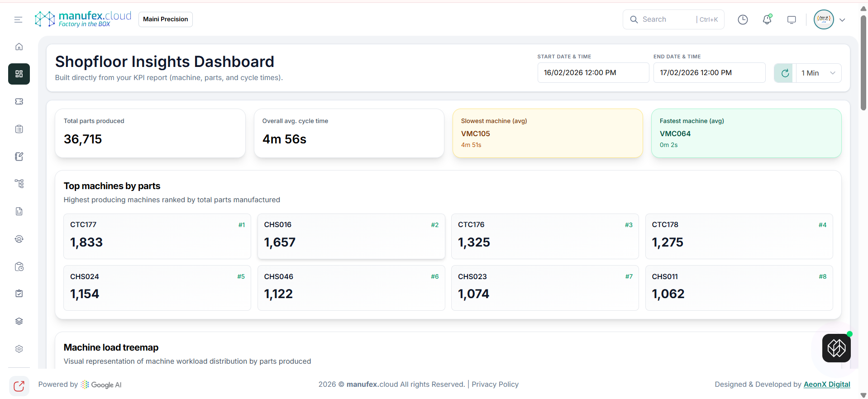Image resolution: width=868 pixels, height=399 pixels.
Task: Select the CHS023 machine card
Action: [x=545, y=288]
